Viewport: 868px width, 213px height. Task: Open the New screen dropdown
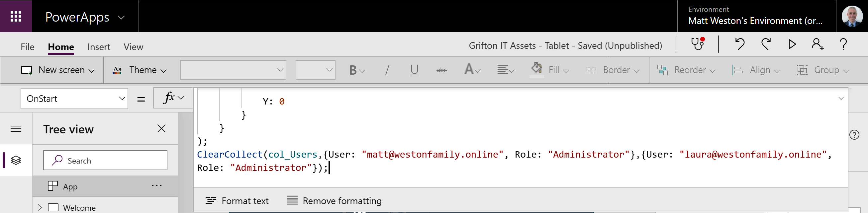tap(57, 70)
